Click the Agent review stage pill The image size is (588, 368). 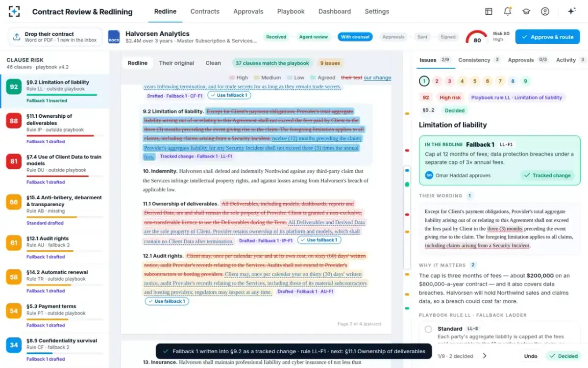[x=313, y=37]
